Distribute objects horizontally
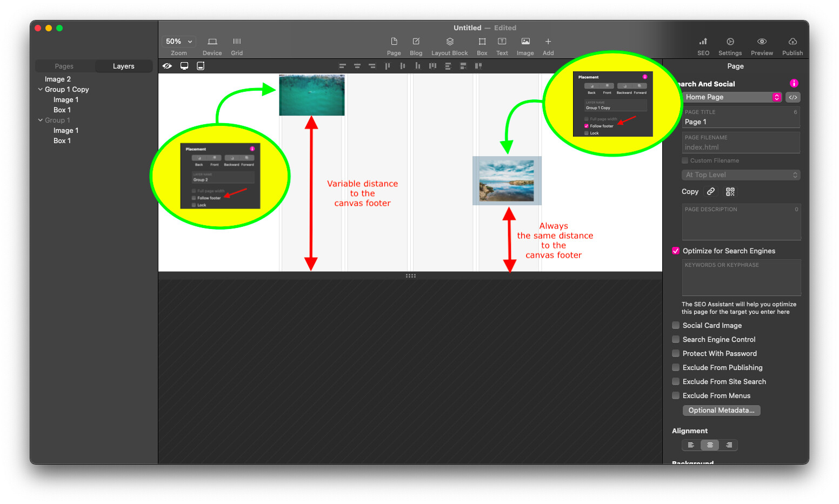This screenshot has height=504, width=839. click(432, 66)
